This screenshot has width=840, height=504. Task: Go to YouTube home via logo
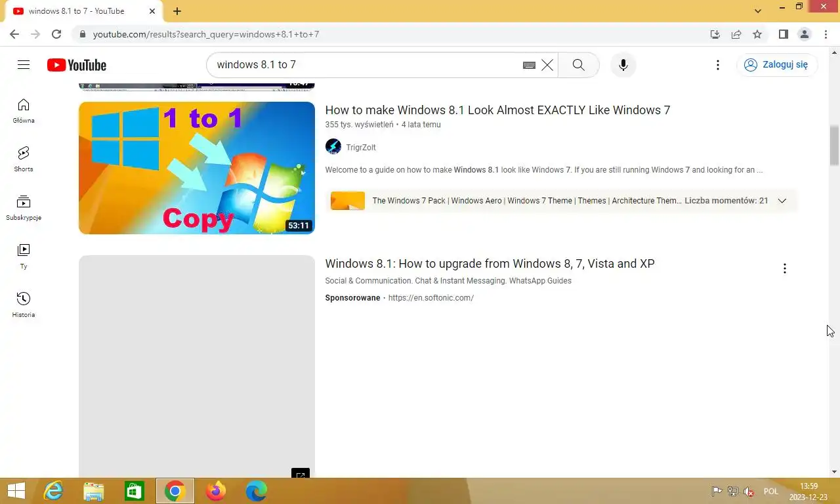77,65
